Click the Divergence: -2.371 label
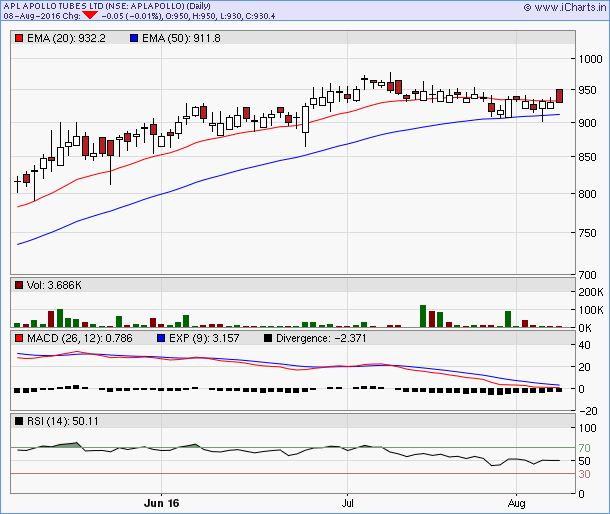610x514 pixels. coord(321,338)
